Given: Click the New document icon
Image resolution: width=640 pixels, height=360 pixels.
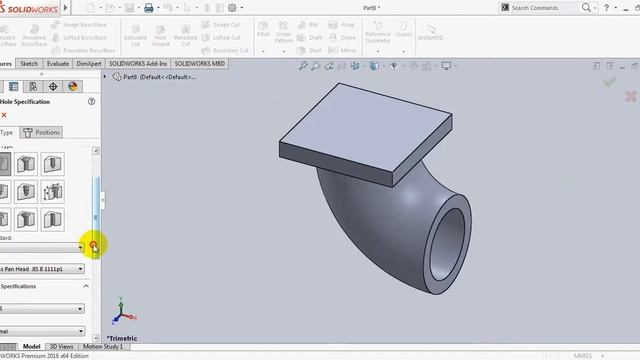Looking at the screenshot, I should point(91,8).
